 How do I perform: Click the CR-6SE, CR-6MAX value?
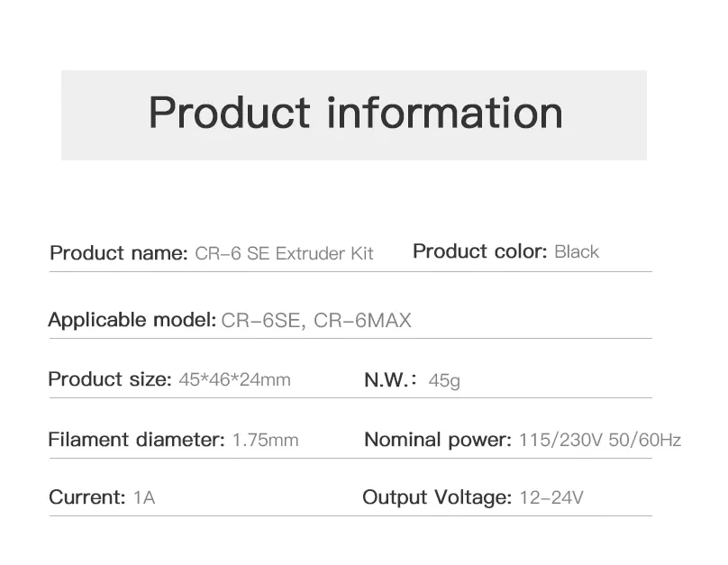coord(316,321)
